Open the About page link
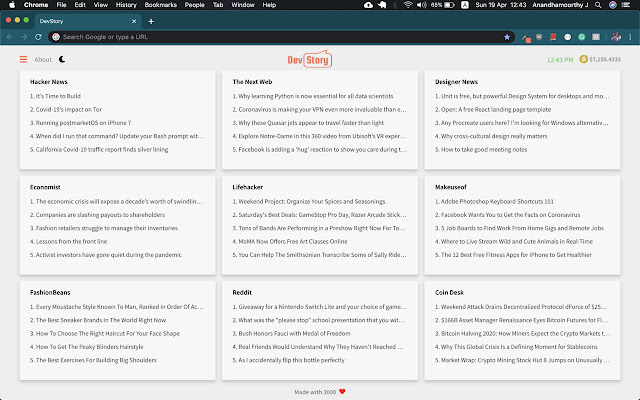 pos(43,60)
